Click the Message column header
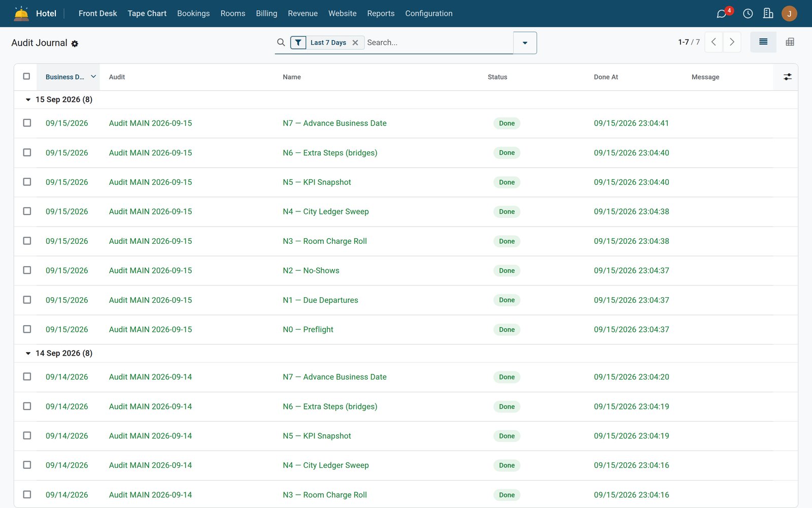This screenshot has width=812, height=508. (x=705, y=77)
